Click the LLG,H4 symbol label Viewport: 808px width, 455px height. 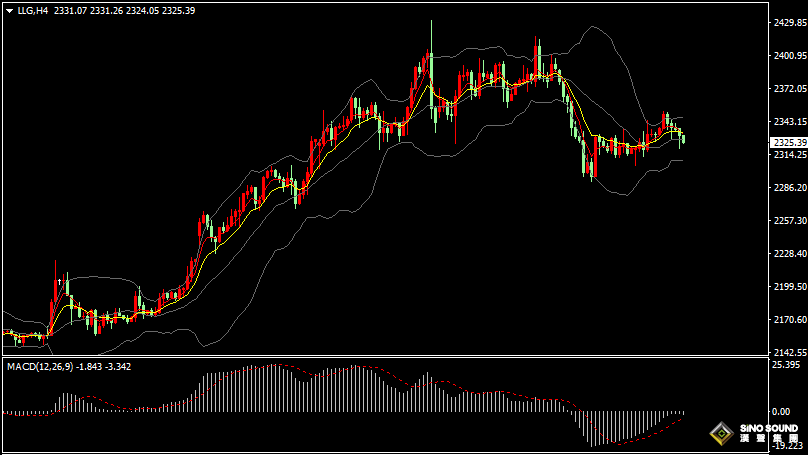(33, 10)
